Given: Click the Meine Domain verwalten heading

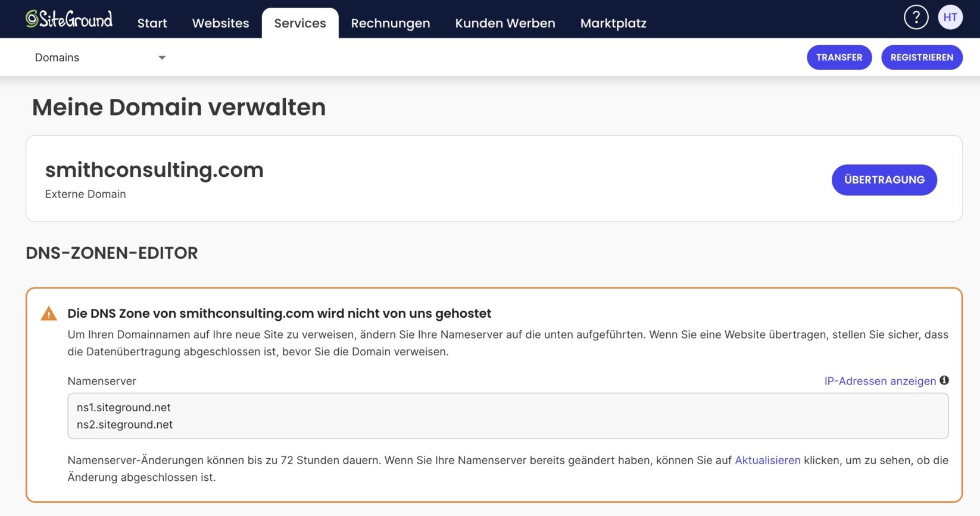Looking at the screenshot, I should [179, 107].
